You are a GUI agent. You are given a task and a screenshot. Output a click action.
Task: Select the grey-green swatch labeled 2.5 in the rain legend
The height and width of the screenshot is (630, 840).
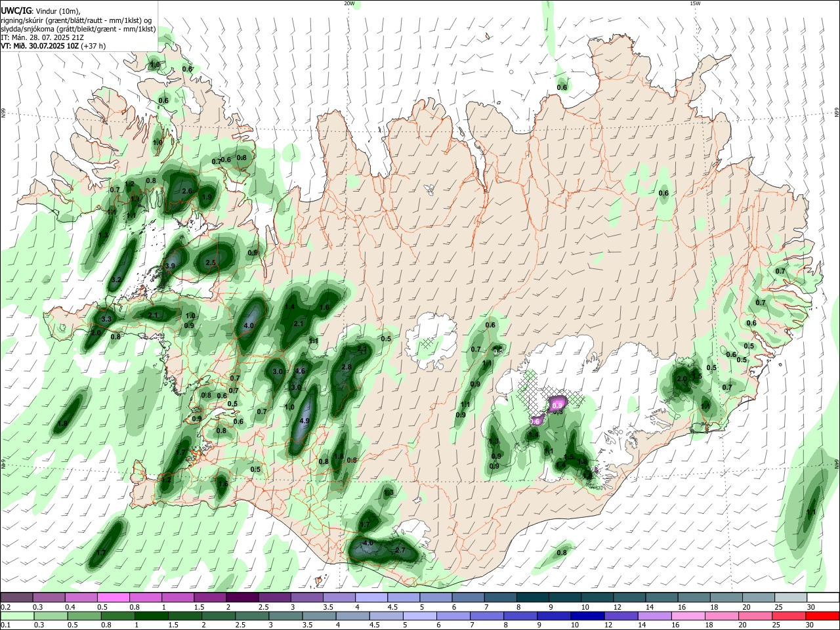(x=251, y=616)
